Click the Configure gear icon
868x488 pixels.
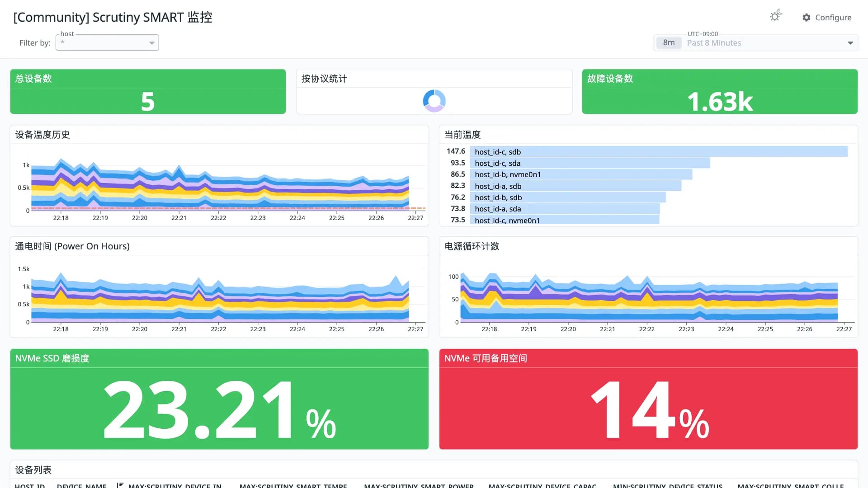[806, 18]
